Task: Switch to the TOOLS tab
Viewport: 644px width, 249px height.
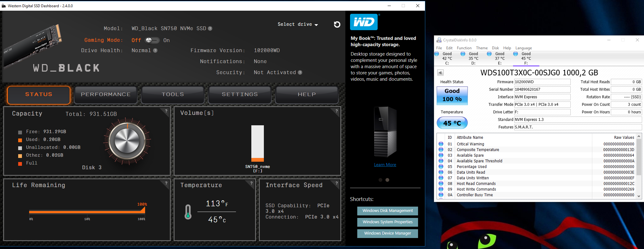Action: (173, 95)
